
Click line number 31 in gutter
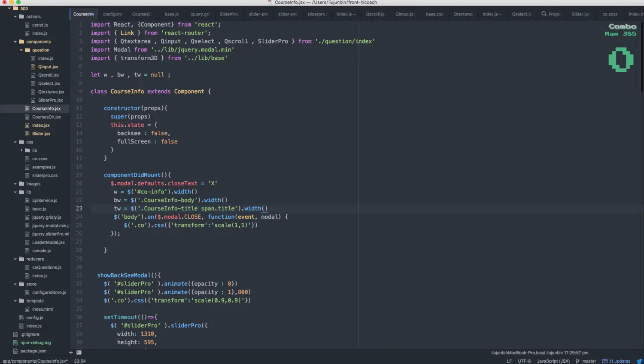[79, 275]
